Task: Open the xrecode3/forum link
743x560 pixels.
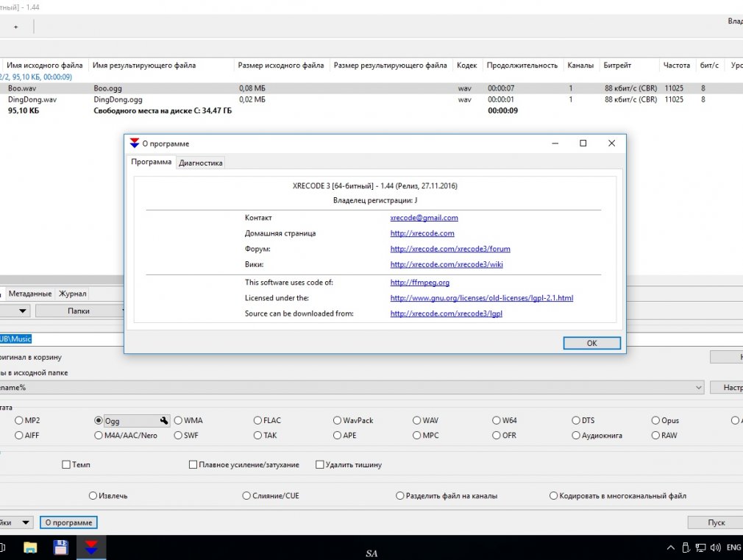Action: click(450, 249)
